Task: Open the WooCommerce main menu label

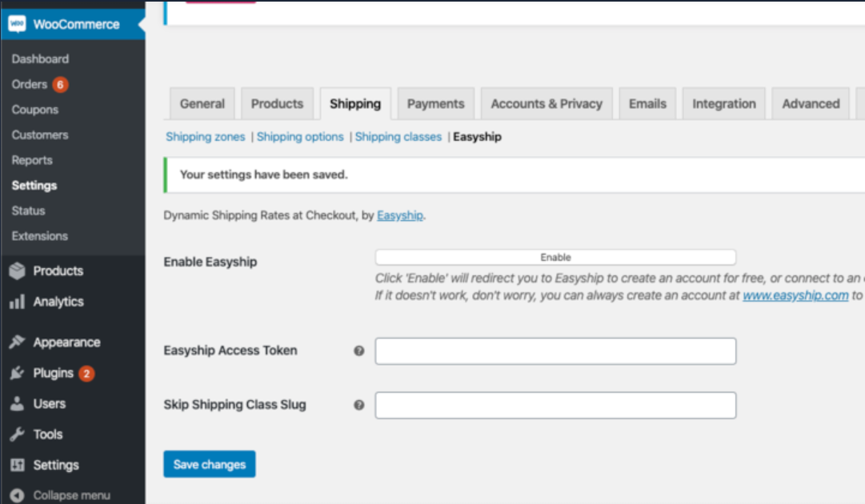Action: click(x=76, y=24)
